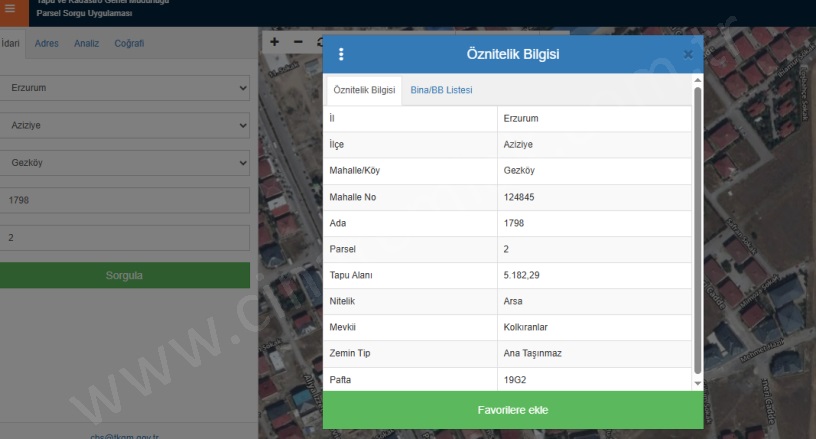This screenshot has height=439, width=816.
Task: Expand the Aziziye district dropdown
Action: 124,125
